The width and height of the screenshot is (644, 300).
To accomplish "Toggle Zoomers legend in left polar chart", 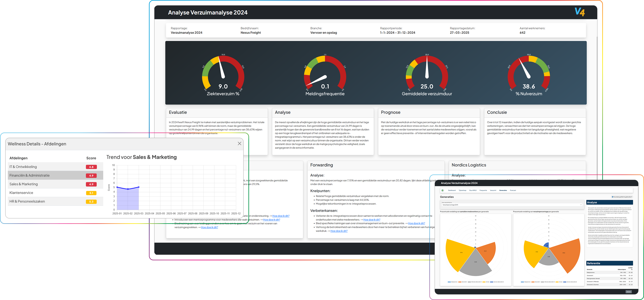I will 497,282.
